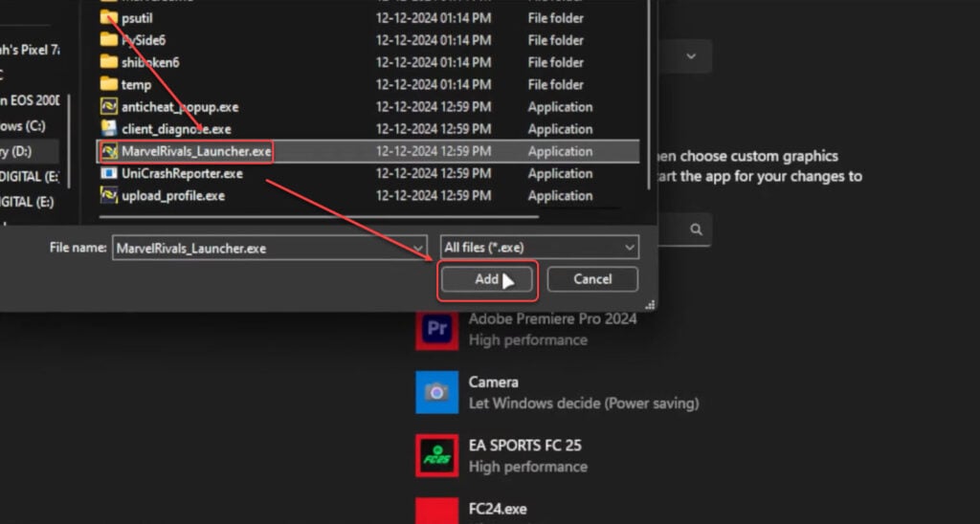Image resolution: width=980 pixels, height=524 pixels.
Task: Click the vertical scrollbar of file list
Action: click(x=649, y=94)
